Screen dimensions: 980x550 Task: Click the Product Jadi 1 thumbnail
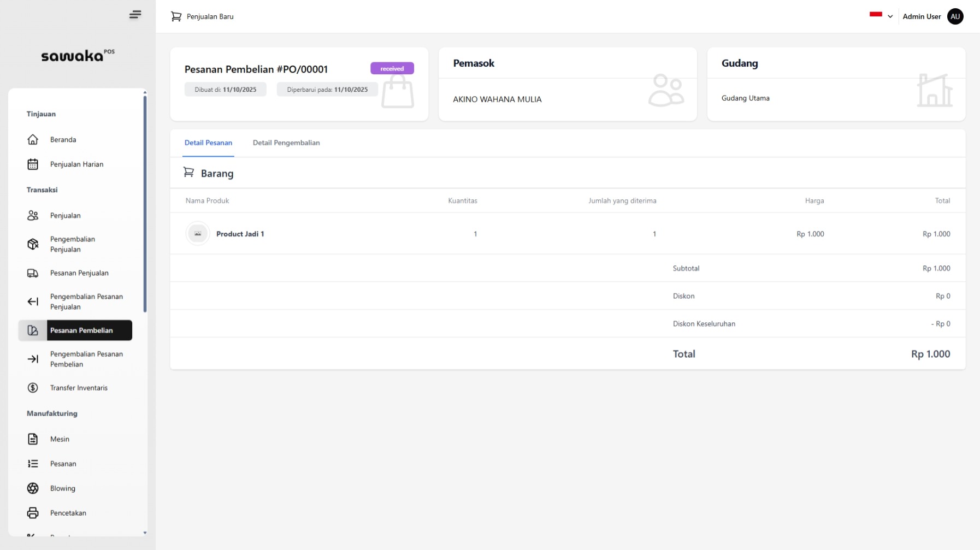198,234
